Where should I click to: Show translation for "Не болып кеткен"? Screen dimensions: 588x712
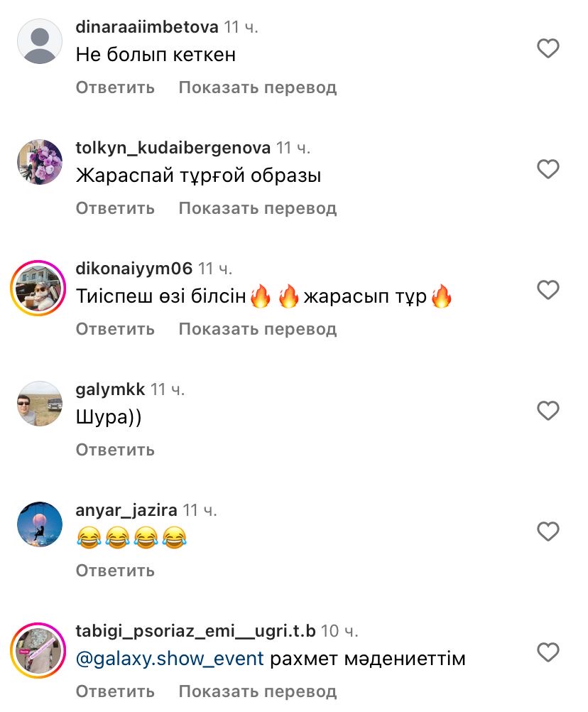(258, 87)
